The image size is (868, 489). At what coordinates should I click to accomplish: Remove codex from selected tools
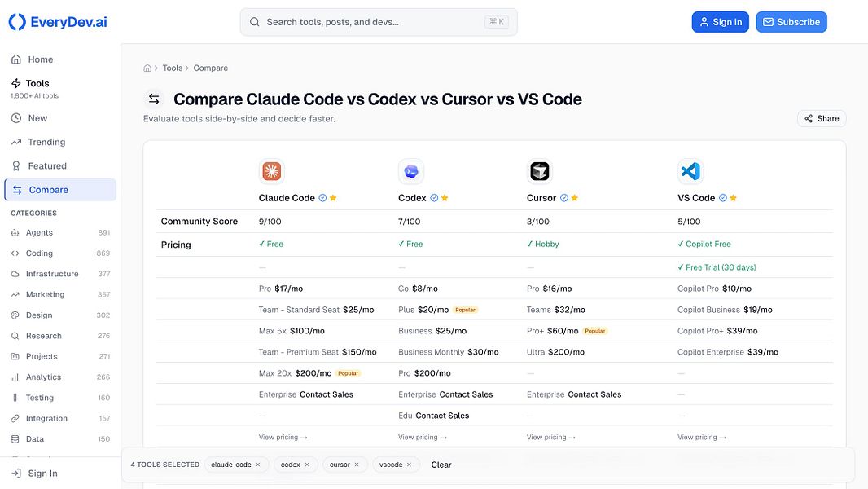point(307,465)
